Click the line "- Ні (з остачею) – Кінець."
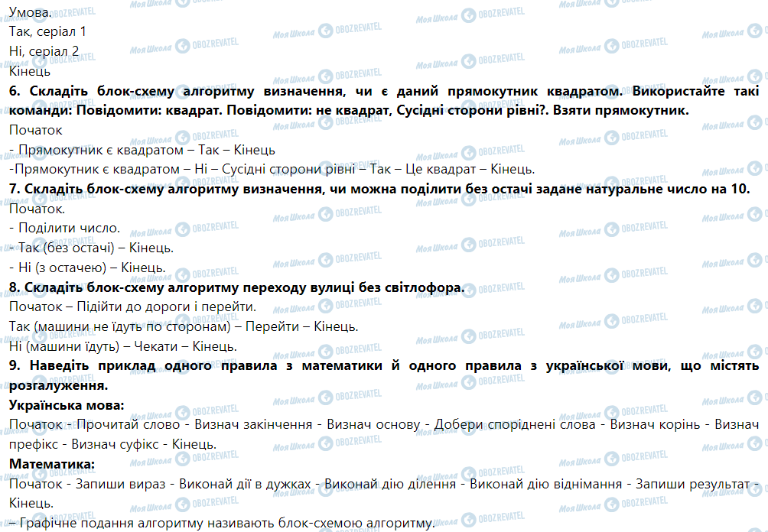The width and height of the screenshot is (768, 532). point(88,268)
